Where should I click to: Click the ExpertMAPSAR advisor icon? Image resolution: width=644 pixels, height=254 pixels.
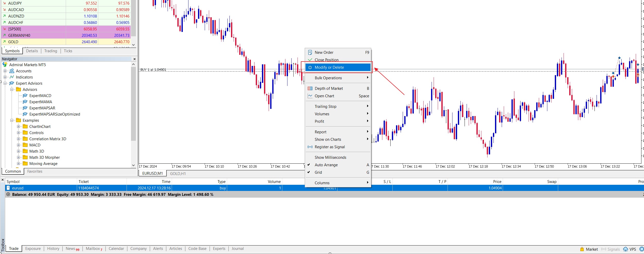click(x=25, y=108)
